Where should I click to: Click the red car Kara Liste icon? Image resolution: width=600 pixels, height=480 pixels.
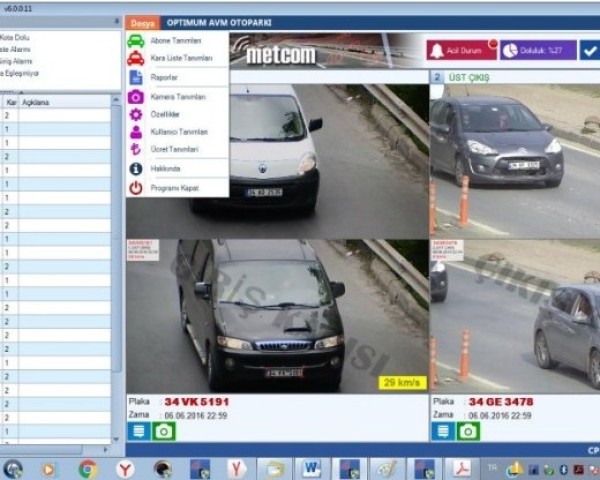pos(136,59)
